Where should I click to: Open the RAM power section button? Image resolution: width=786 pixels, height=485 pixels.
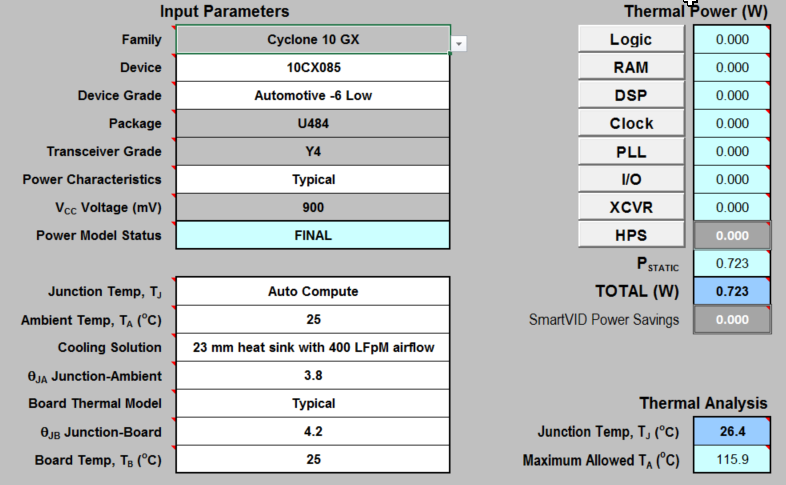[x=631, y=67]
